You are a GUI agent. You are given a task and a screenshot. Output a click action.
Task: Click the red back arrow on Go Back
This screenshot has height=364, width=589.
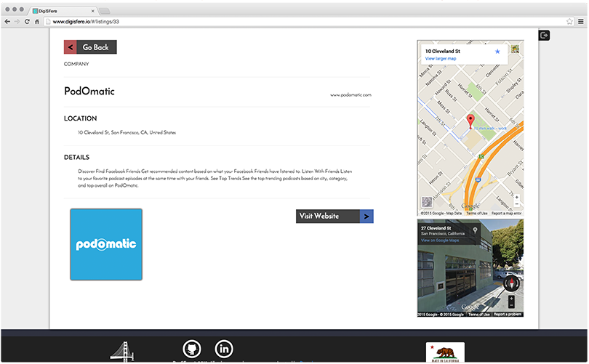71,47
